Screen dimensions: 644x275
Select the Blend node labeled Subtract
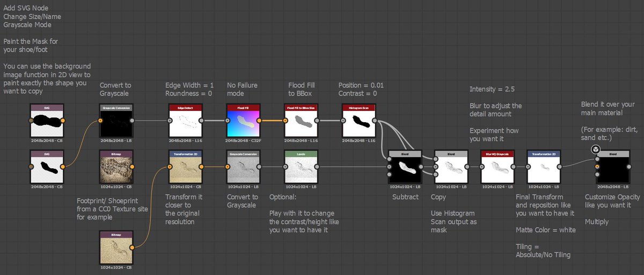(x=404, y=167)
